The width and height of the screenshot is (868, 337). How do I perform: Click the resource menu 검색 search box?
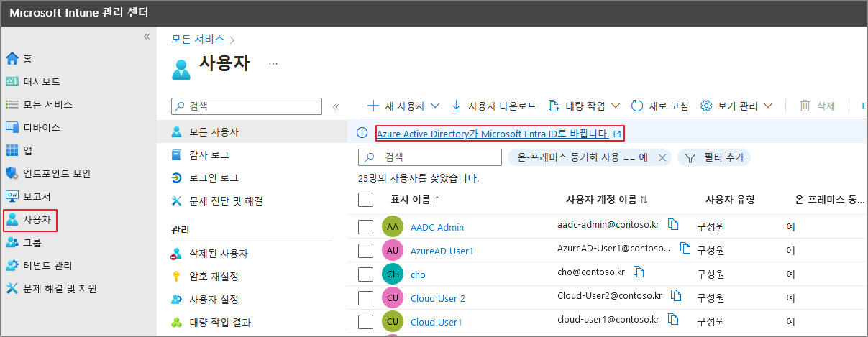tap(247, 106)
